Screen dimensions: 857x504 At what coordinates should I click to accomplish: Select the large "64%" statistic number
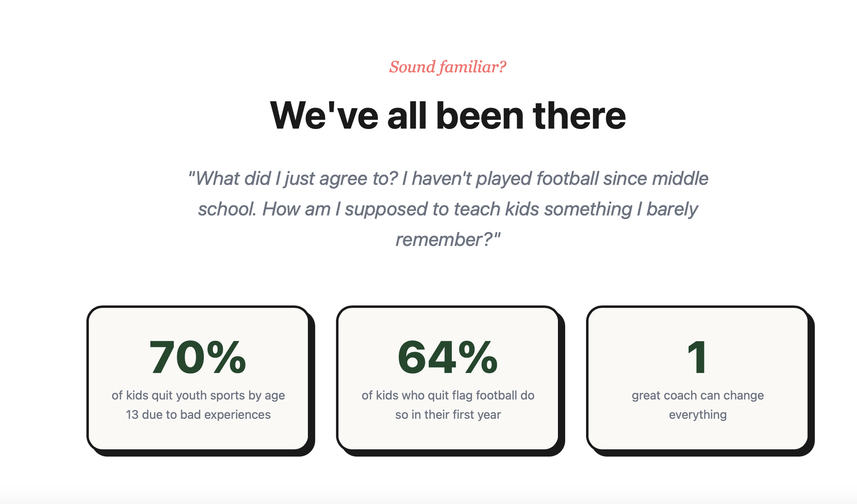click(447, 358)
